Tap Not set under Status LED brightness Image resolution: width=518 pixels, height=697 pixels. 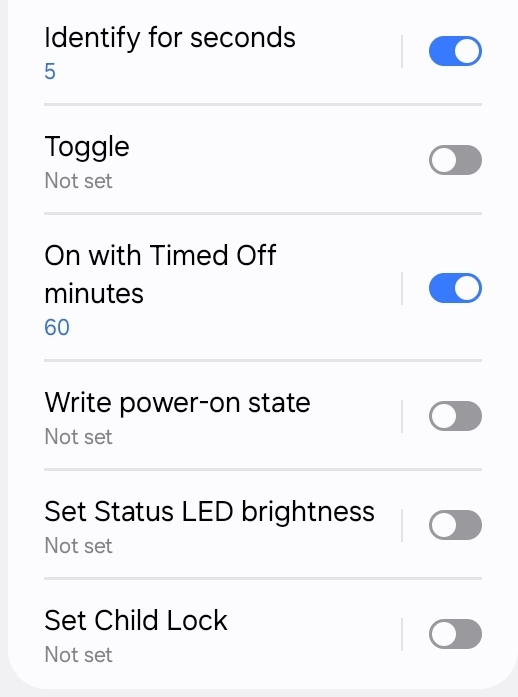click(x=78, y=546)
